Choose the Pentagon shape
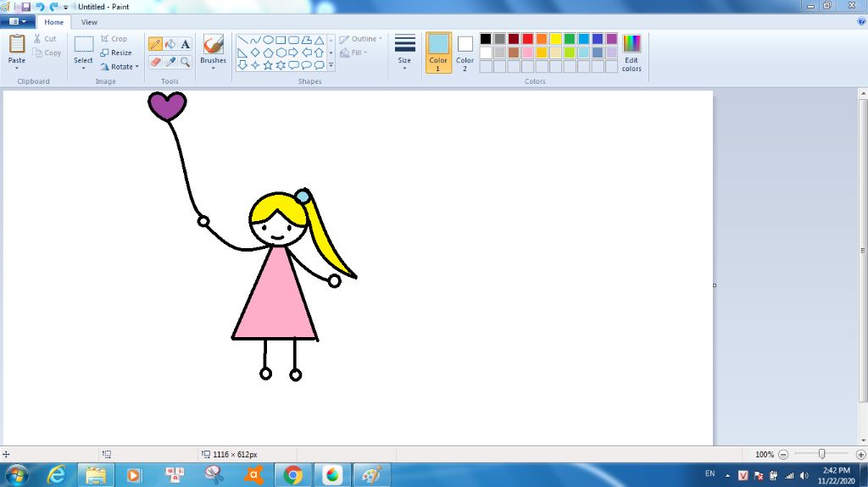 coord(268,53)
